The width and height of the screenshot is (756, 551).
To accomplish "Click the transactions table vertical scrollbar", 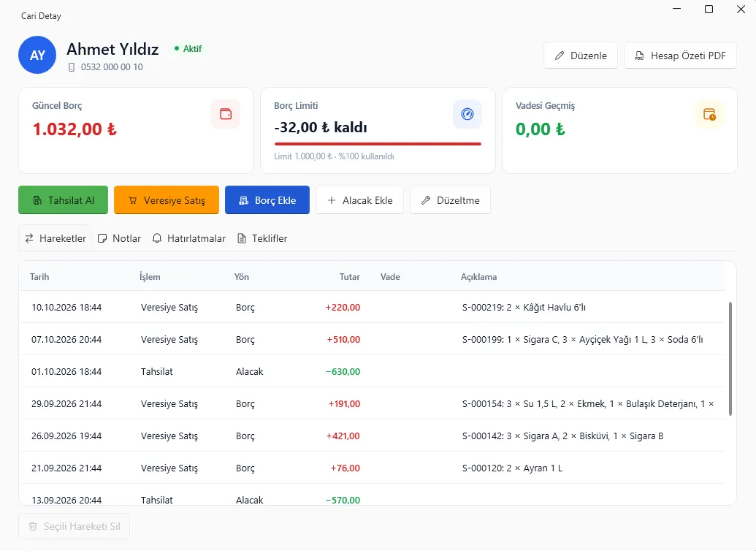I will coord(730,359).
